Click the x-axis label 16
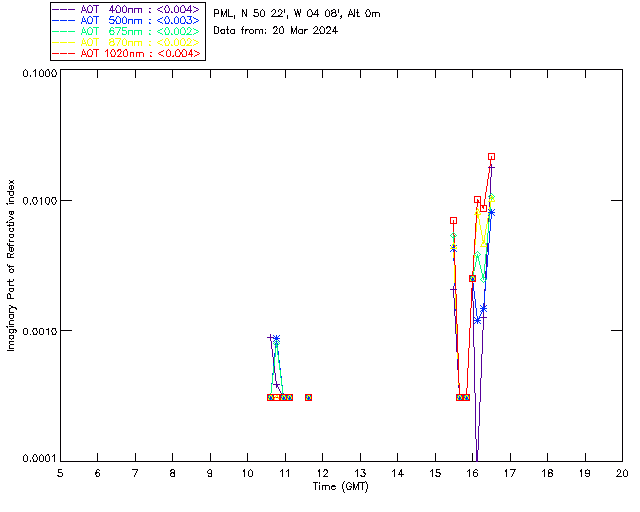The height and width of the screenshot is (512, 640). (x=472, y=473)
